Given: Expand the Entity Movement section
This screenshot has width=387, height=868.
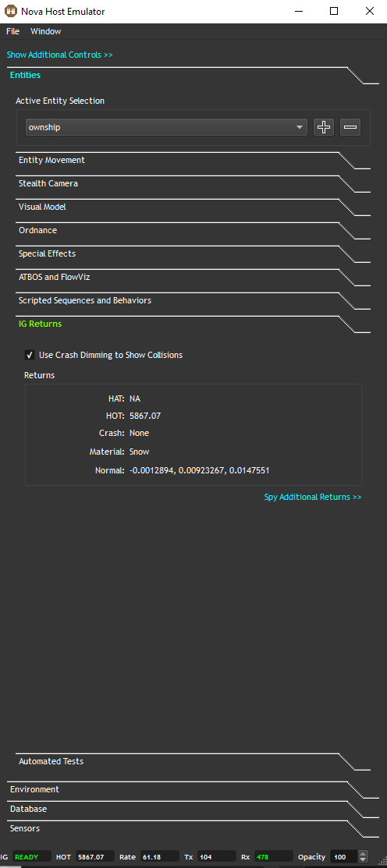Looking at the screenshot, I should (x=51, y=160).
